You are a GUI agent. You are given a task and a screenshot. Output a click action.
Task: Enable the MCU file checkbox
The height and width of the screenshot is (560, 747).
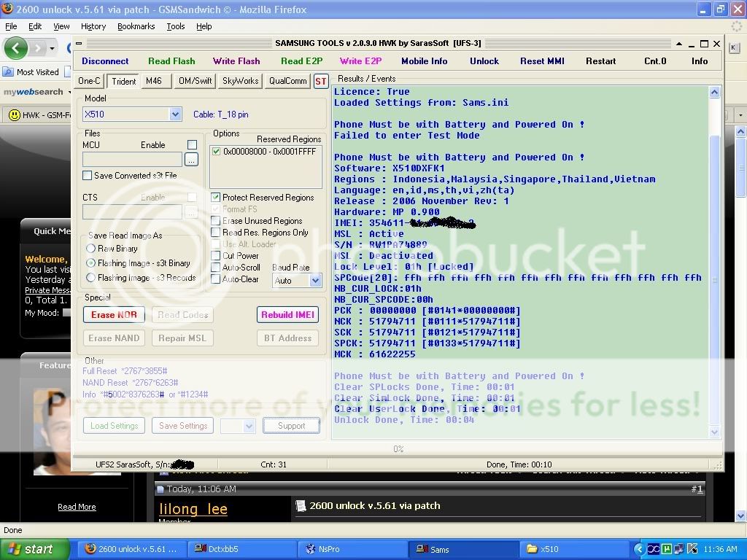192,145
